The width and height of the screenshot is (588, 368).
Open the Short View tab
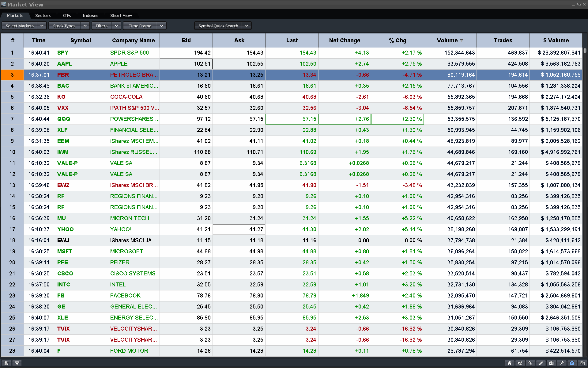pos(121,15)
